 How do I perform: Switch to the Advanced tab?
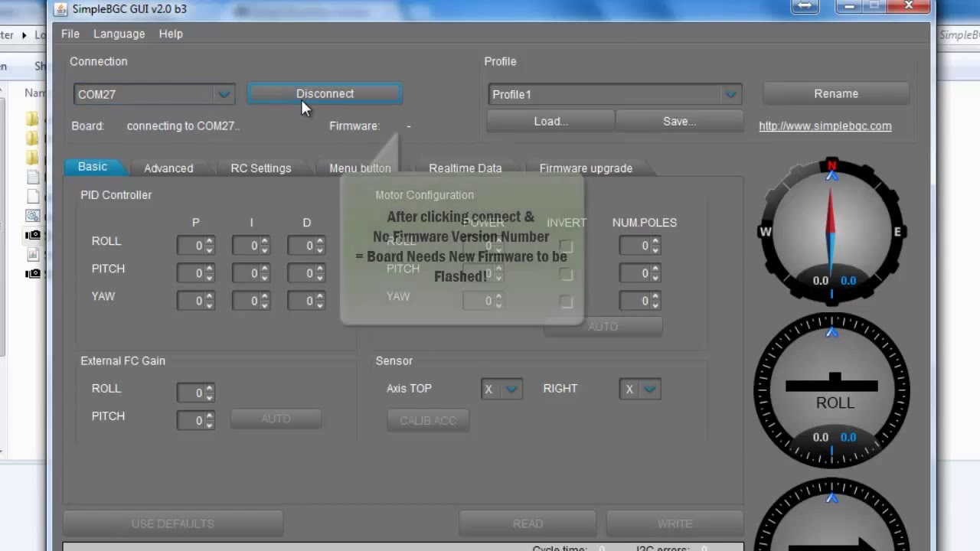pyautogui.click(x=168, y=168)
